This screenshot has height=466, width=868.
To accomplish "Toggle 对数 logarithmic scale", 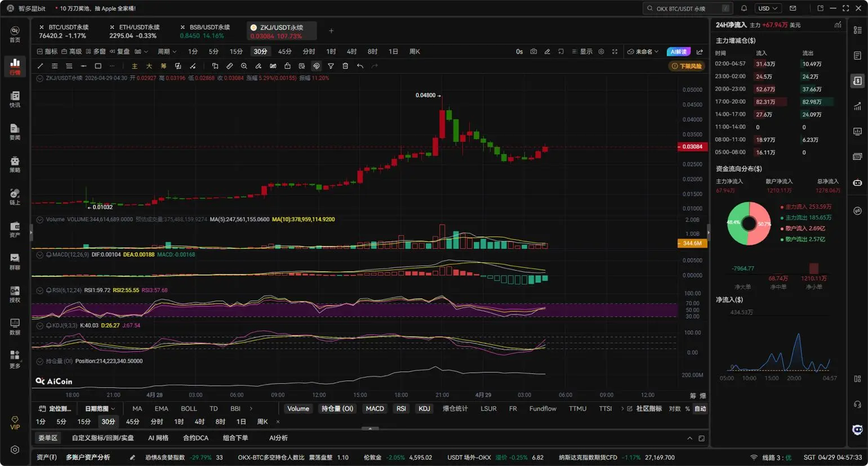I will pyautogui.click(x=674, y=409).
